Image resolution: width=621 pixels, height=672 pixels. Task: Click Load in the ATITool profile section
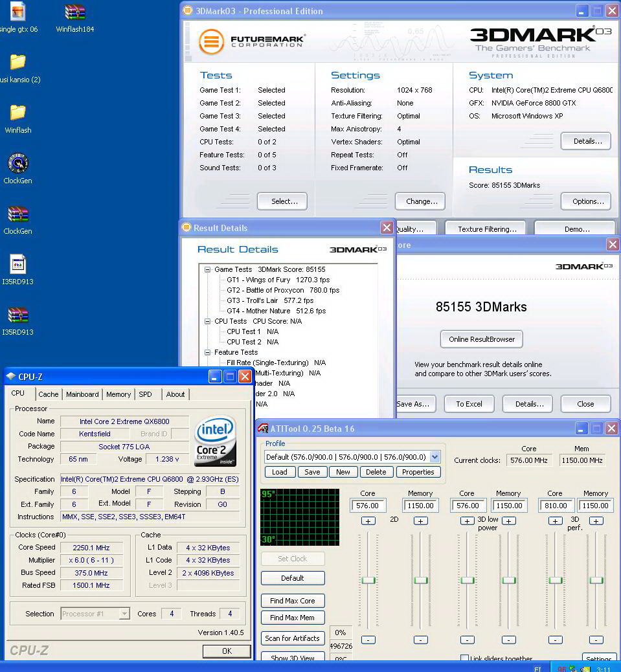pyautogui.click(x=280, y=472)
